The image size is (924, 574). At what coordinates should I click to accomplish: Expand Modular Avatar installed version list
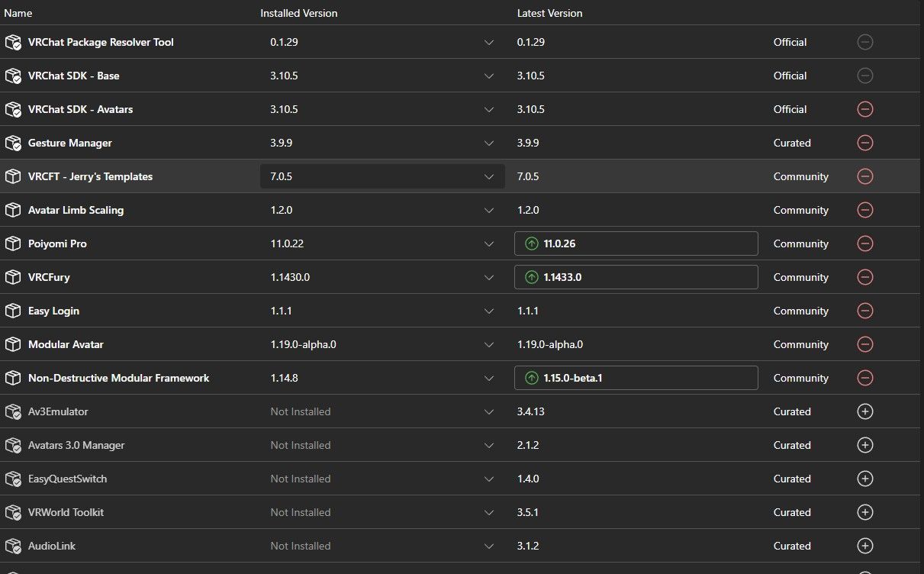(x=382, y=344)
